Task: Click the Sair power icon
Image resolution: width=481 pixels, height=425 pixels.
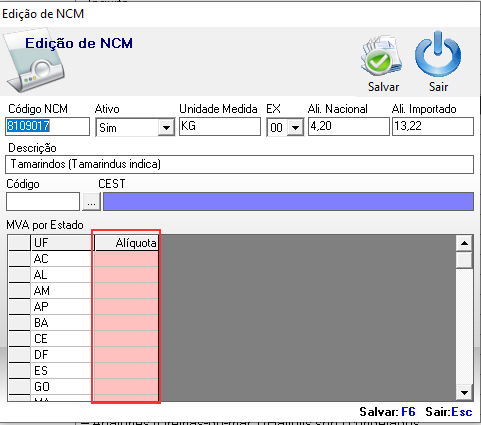Action: 438,54
